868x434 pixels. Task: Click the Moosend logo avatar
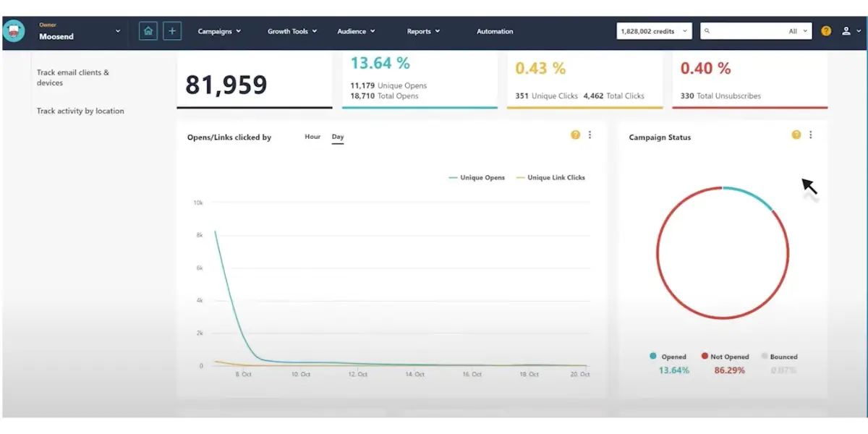click(x=14, y=31)
